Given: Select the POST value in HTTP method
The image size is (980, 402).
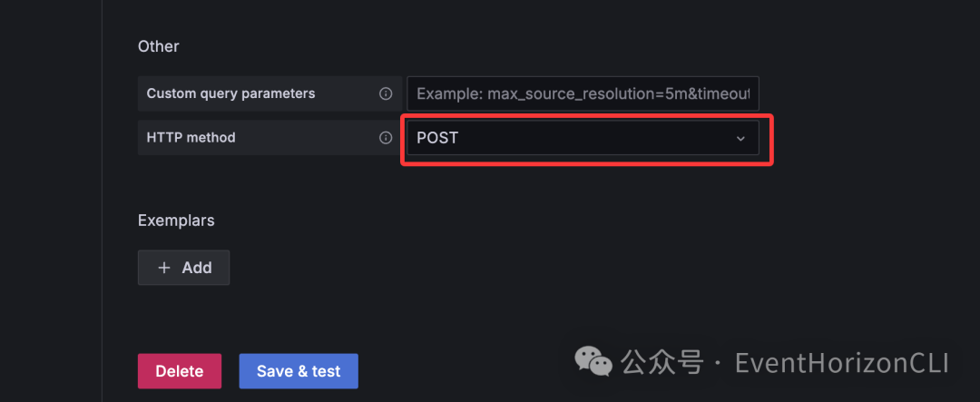Looking at the screenshot, I should [437, 138].
